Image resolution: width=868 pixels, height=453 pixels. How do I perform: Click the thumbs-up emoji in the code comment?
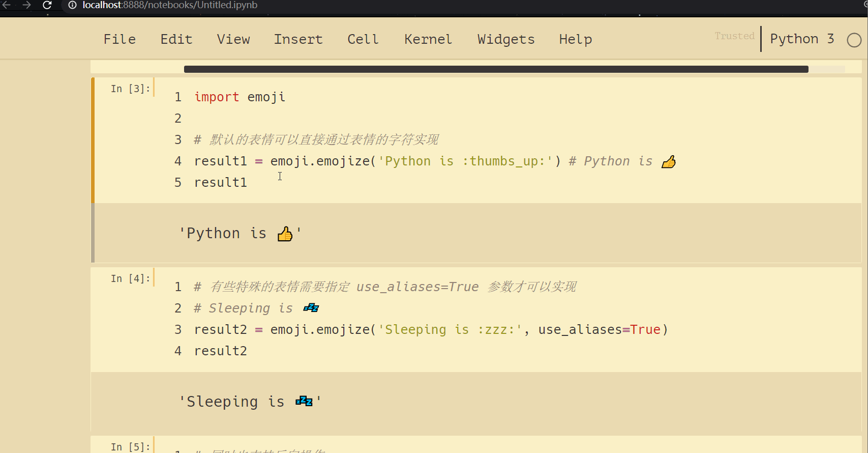pyautogui.click(x=669, y=162)
